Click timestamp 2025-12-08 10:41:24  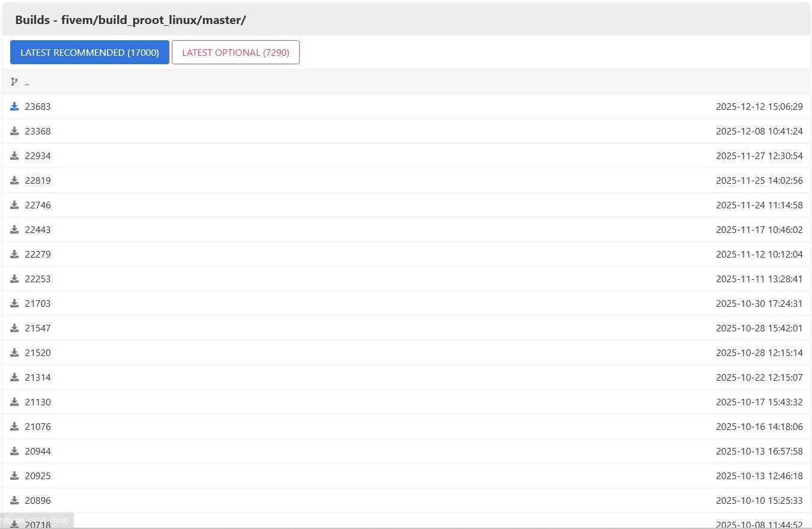759,131
